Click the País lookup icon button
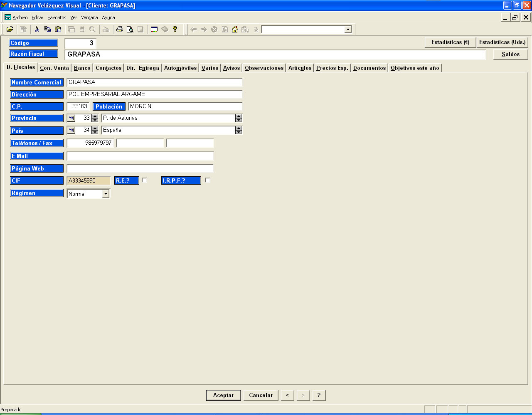The image size is (532, 415). coord(71,130)
